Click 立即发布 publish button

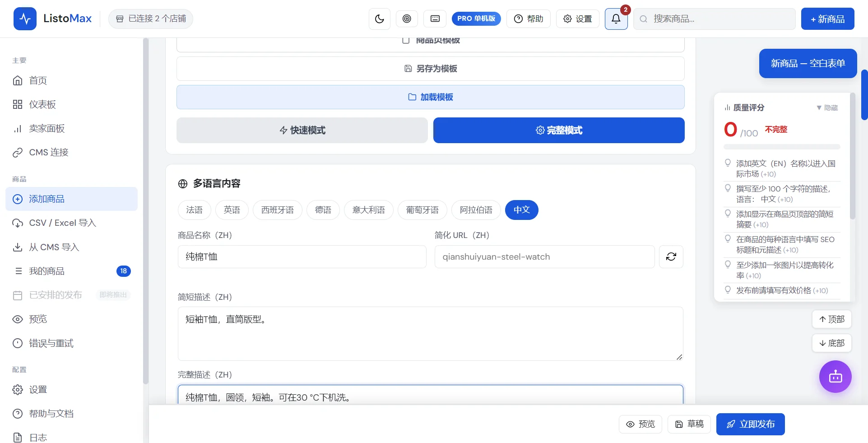pos(751,424)
